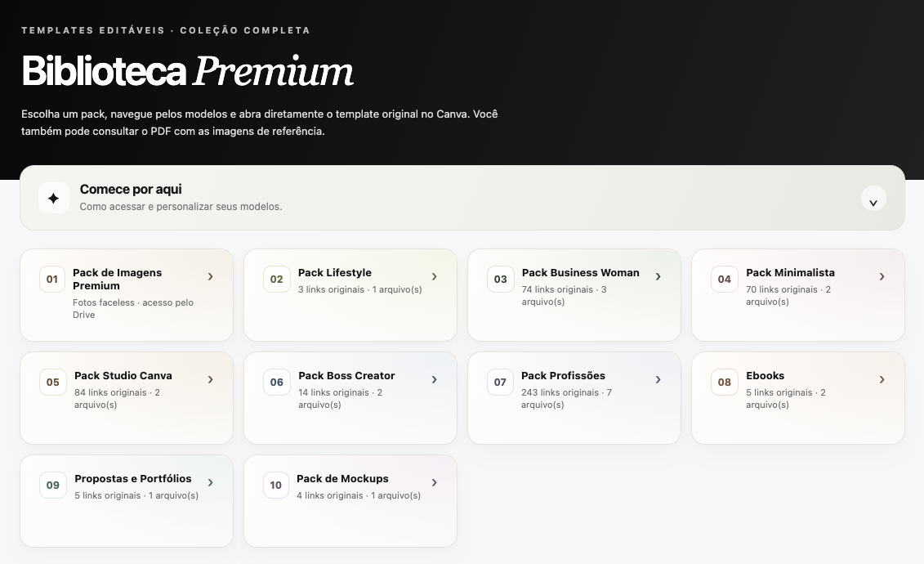Open Pack Studio Canva via its arrow
Image resolution: width=924 pixels, height=564 pixels.
point(211,379)
